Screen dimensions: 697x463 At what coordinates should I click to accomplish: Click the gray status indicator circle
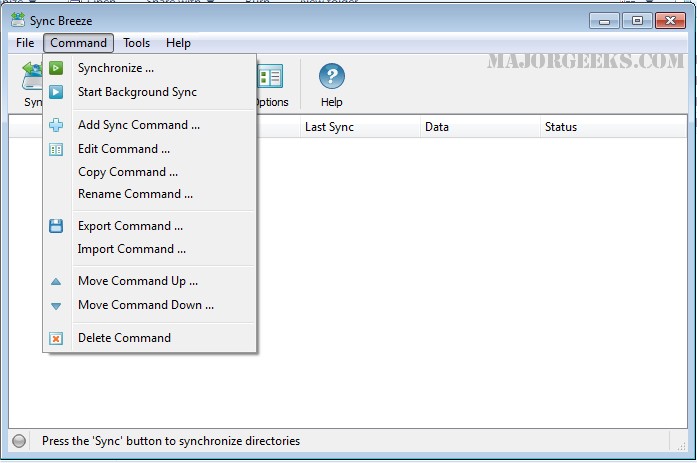tap(19, 441)
